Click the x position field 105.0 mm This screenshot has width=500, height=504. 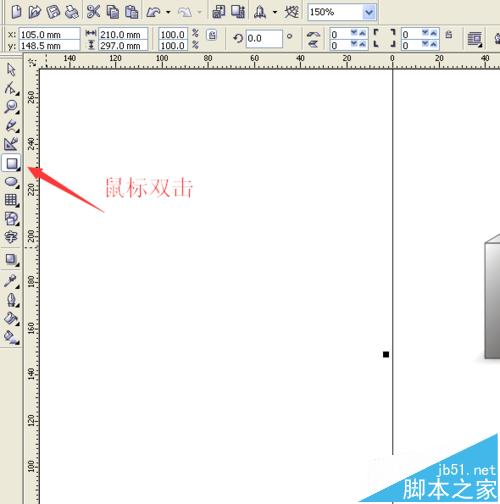49,34
